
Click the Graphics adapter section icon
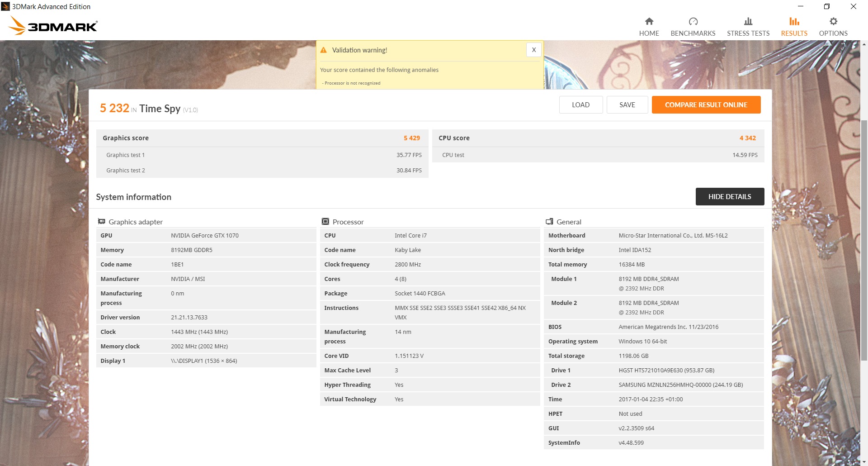tap(102, 221)
